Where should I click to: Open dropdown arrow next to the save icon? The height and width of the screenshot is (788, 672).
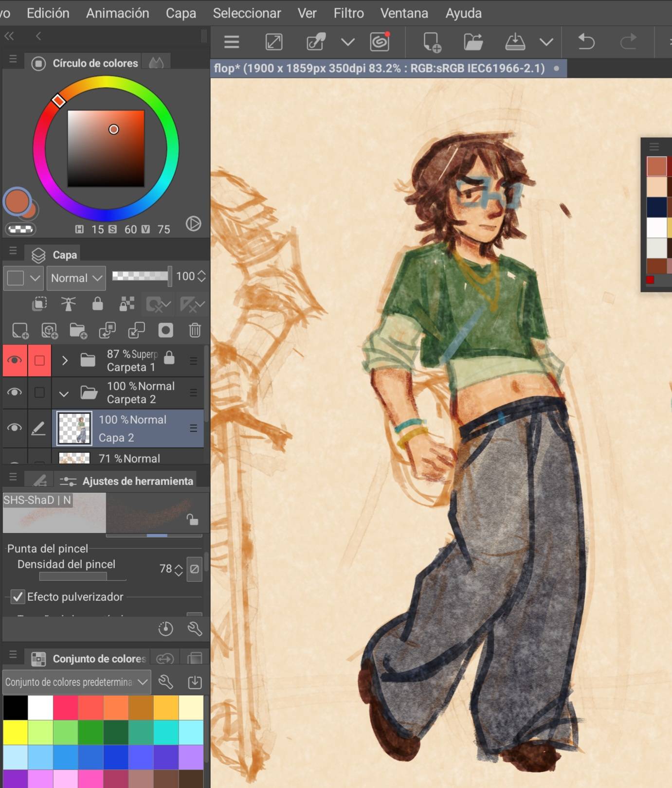(546, 42)
